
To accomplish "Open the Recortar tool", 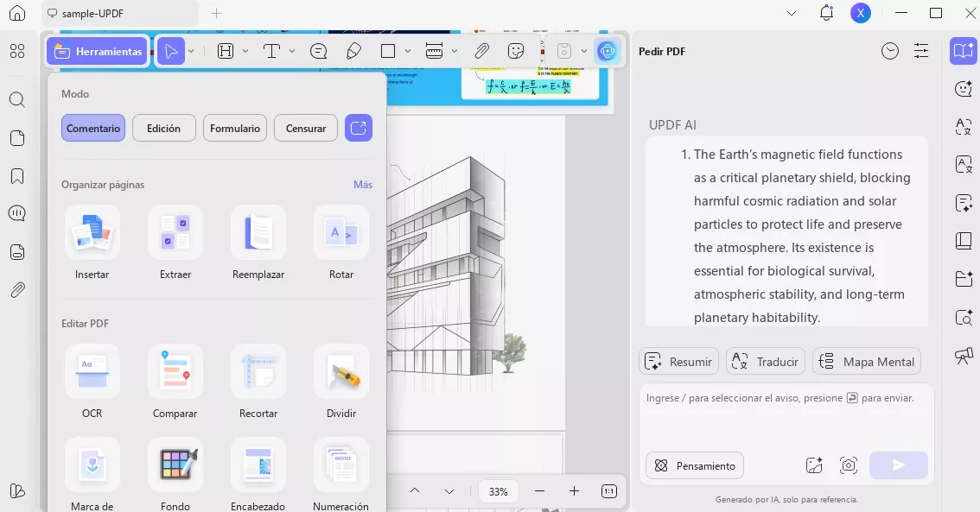I will point(258,382).
